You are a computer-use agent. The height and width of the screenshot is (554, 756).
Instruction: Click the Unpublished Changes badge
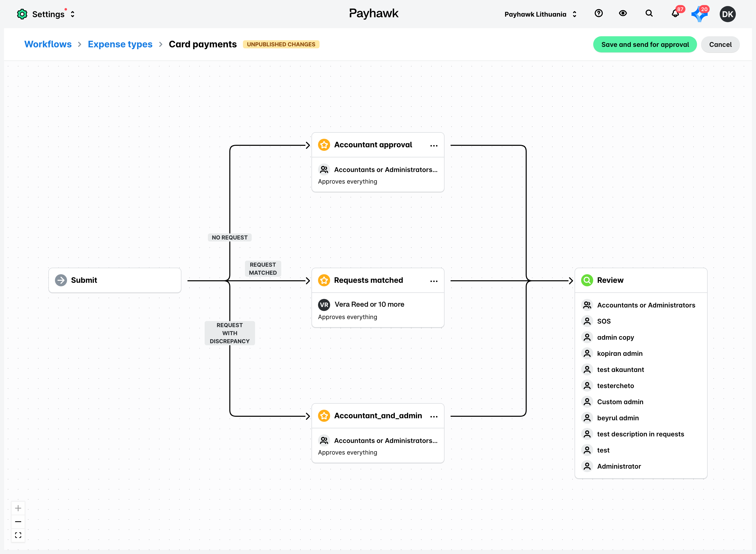point(281,44)
